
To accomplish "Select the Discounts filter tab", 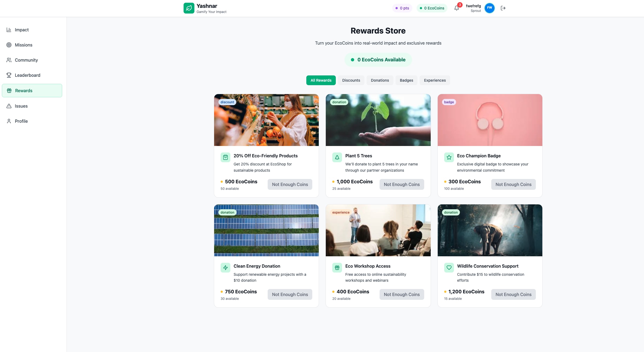I will tap(351, 80).
